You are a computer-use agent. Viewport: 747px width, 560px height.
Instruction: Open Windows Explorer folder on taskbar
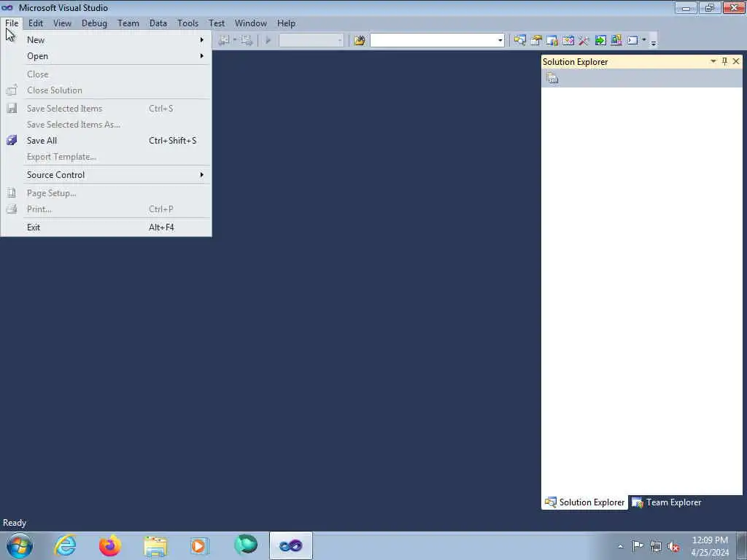coord(156,545)
